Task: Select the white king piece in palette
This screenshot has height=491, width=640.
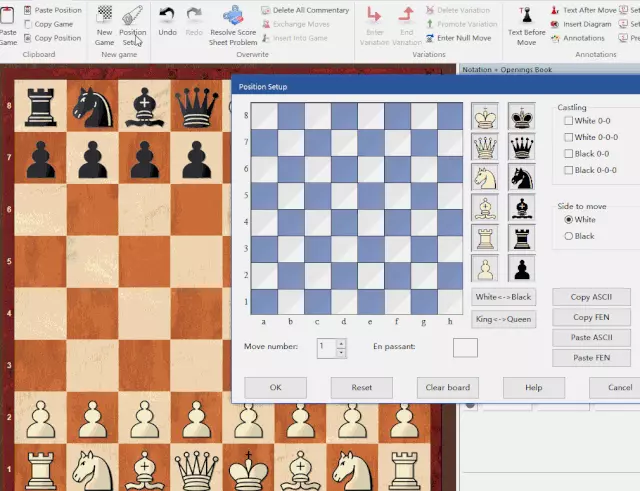Action: (x=486, y=117)
